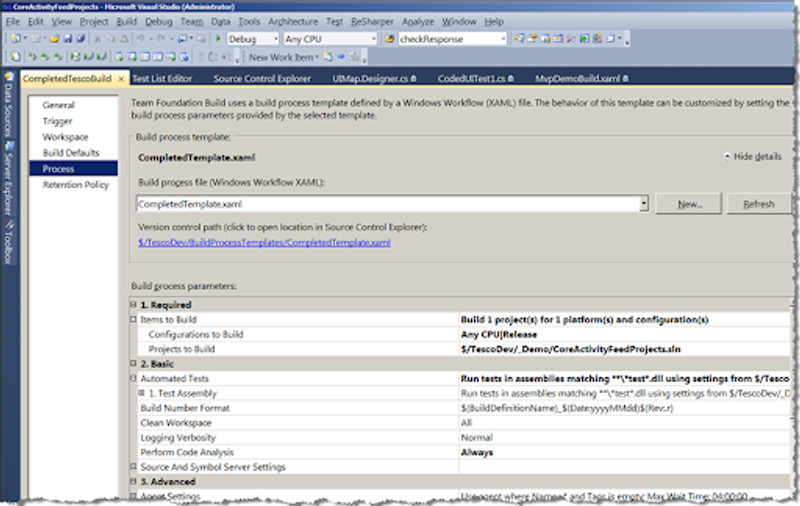Viewport: 800px width, 506px height.
Task: Select General in build definition list
Action: point(59,105)
